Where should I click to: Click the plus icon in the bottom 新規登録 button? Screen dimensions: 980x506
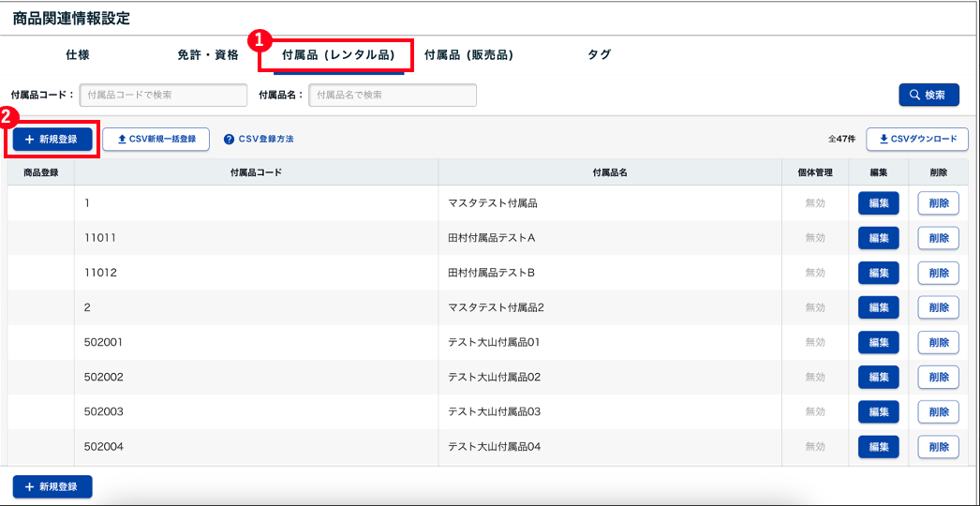coord(29,487)
